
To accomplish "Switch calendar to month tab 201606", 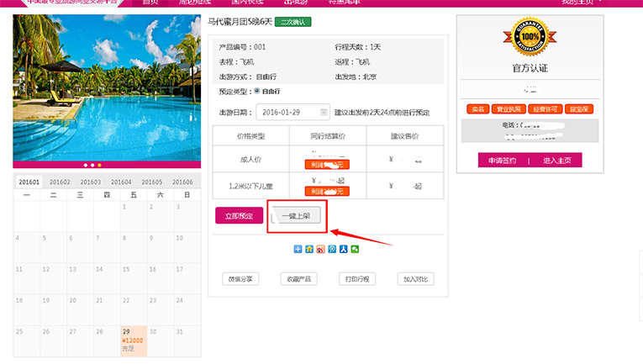I will tap(182, 182).
